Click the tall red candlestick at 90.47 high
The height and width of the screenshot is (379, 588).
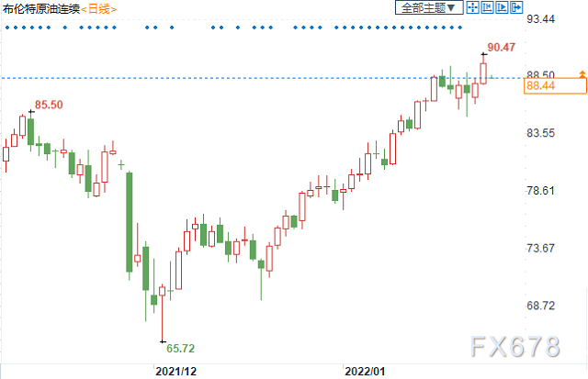click(x=483, y=72)
